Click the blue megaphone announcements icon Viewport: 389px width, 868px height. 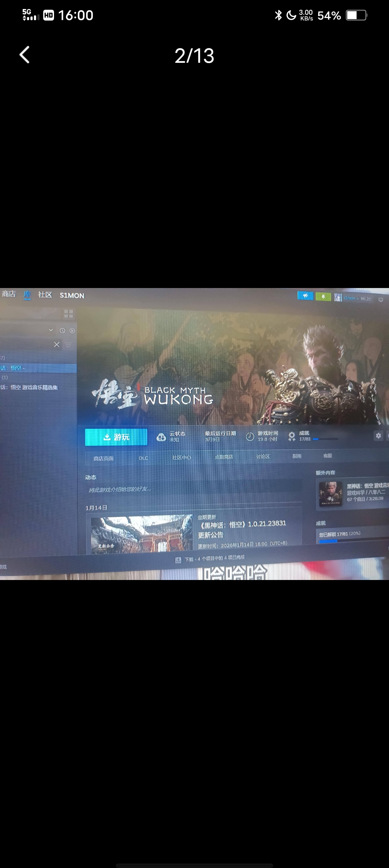click(x=305, y=296)
